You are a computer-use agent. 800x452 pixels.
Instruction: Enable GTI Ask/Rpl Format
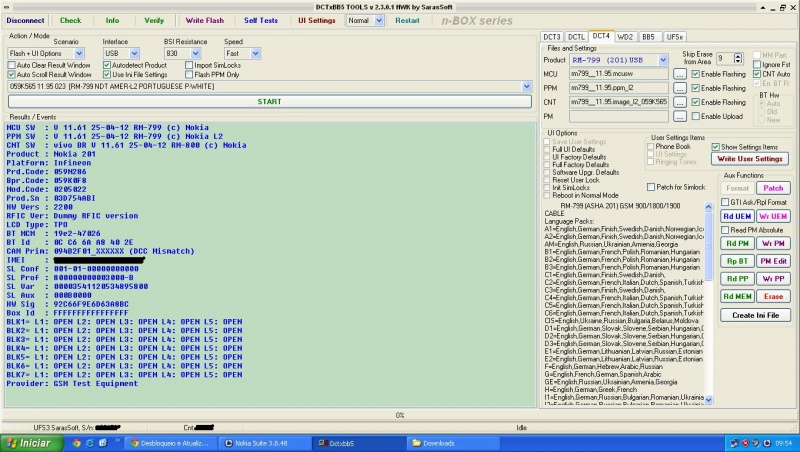pos(724,202)
